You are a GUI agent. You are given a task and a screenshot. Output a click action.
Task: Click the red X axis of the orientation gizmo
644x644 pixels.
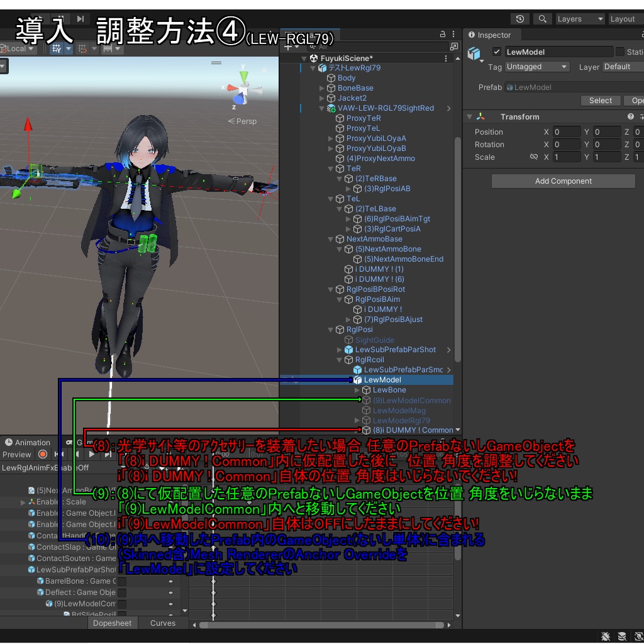point(231,88)
